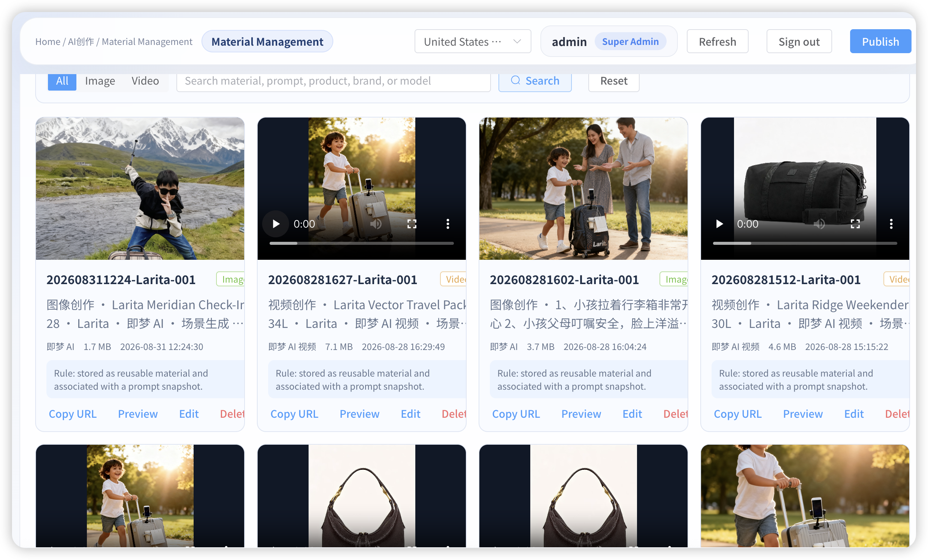Switch to the Video filter tab
The image size is (928, 560).
coord(145,81)
